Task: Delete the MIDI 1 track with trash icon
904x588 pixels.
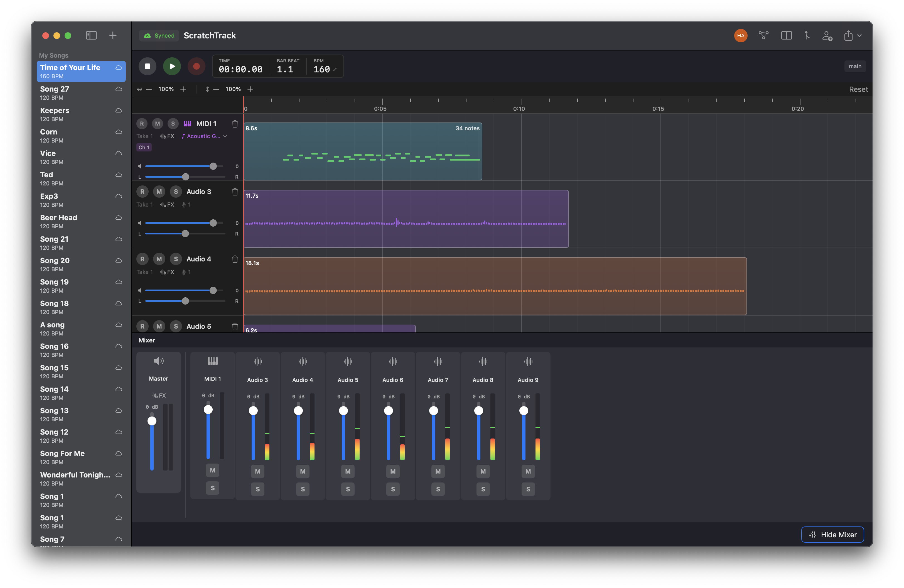Action: click(235, 124)
